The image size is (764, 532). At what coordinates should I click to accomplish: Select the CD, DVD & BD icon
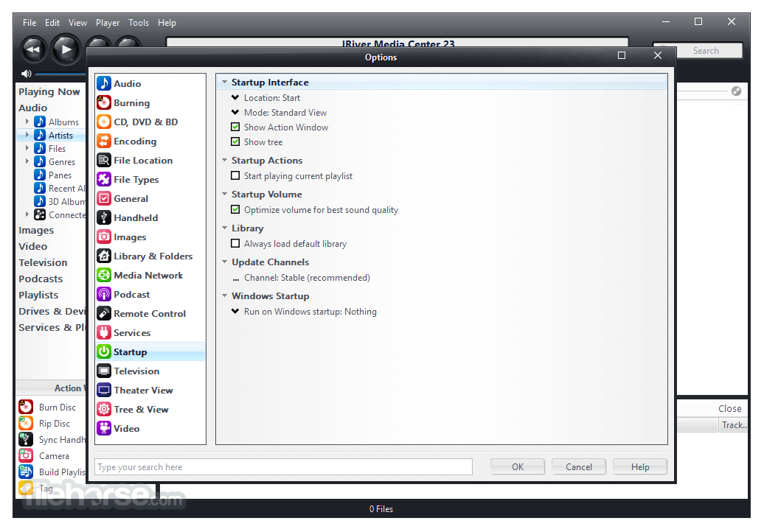click(x=104, y=122)
